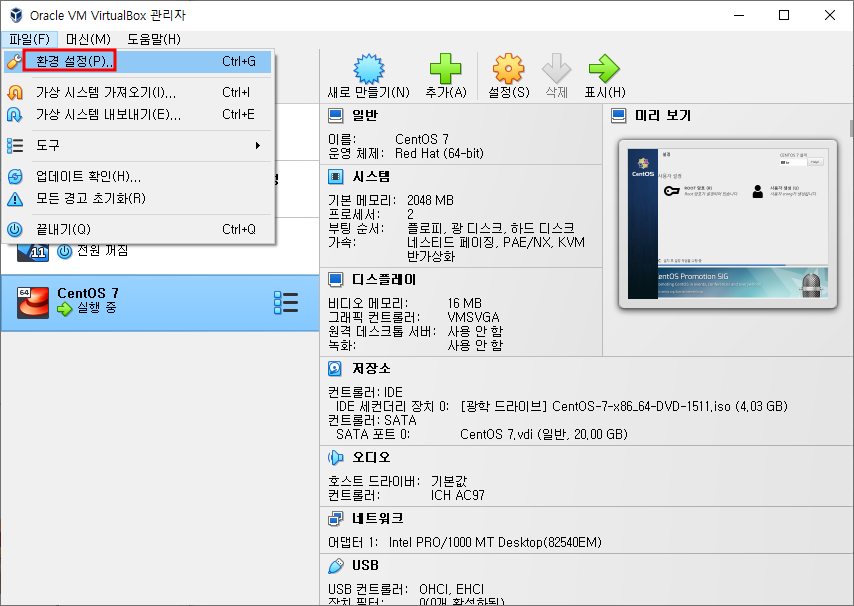The width and height of the screenshot is (854, 606).
Task: Click the USB section header
Action: coord(365,566)
